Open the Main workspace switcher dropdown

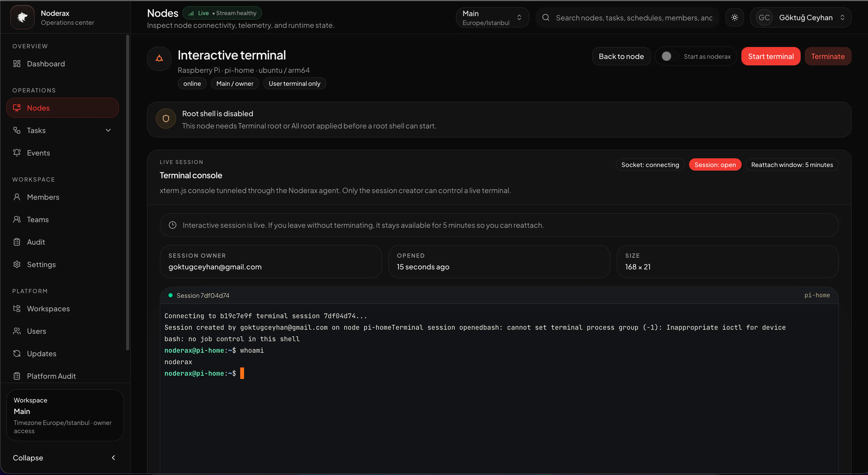492,18
